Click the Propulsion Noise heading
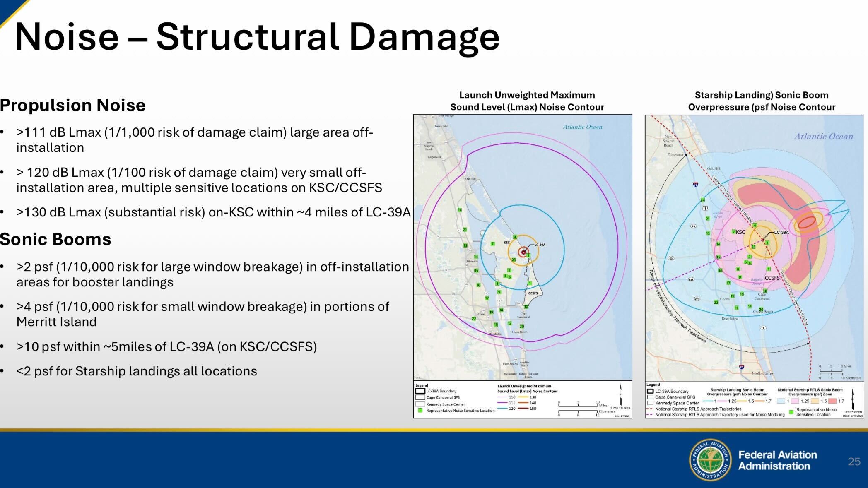 (73, 105)
